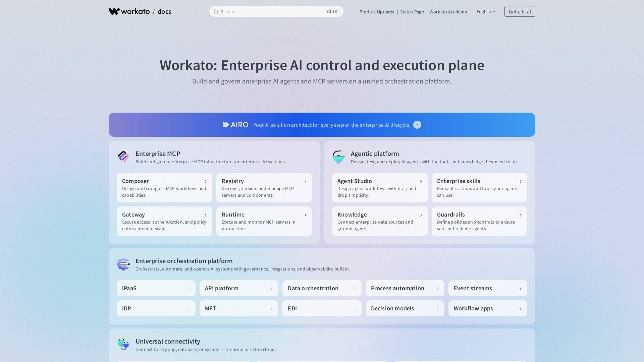Click the 'Build and govern enterprise AI agents' subtitle
This screenshot has height=362, width=644.
point(322,81)
